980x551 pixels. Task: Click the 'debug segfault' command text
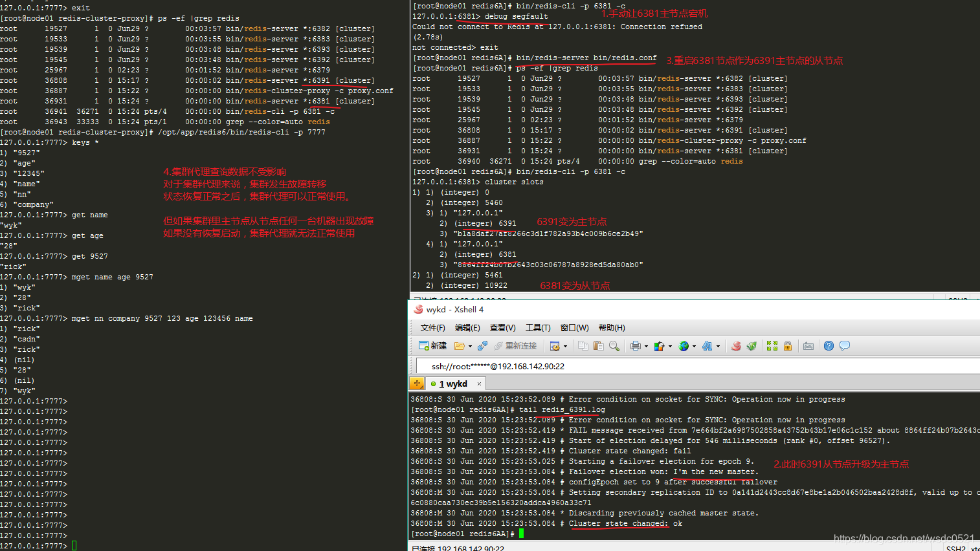click(x=517, y=16)
